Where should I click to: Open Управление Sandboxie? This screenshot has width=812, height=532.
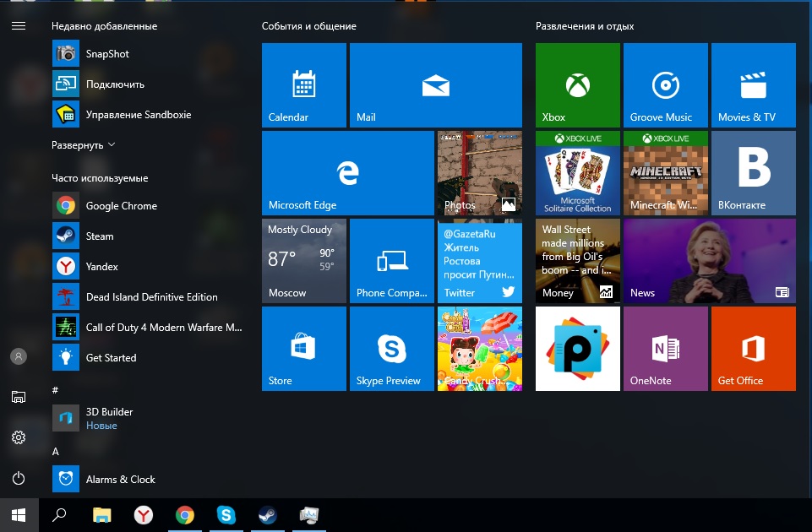[x=150, y=114]
